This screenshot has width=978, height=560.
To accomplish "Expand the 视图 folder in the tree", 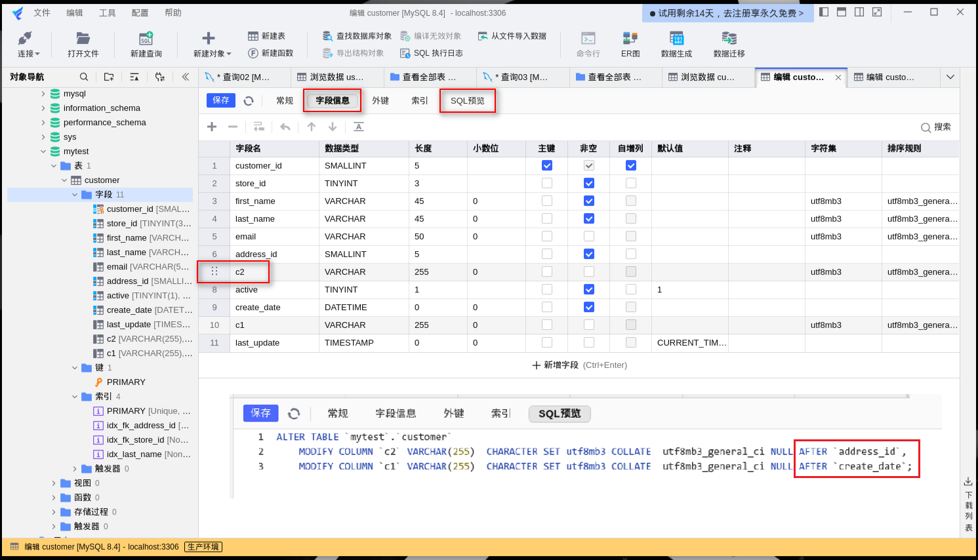I will (x=53, y=483).
